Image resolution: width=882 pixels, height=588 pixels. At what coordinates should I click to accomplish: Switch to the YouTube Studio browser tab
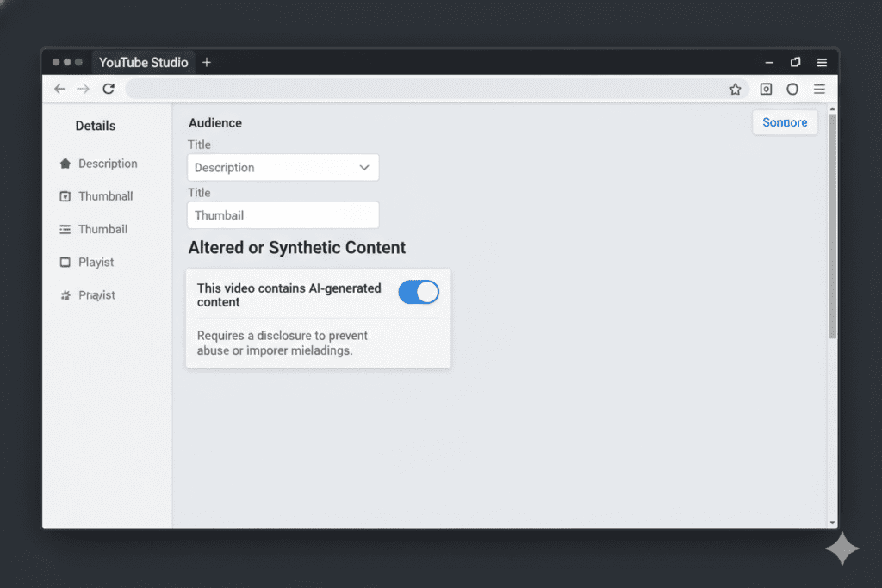(143, 62)
